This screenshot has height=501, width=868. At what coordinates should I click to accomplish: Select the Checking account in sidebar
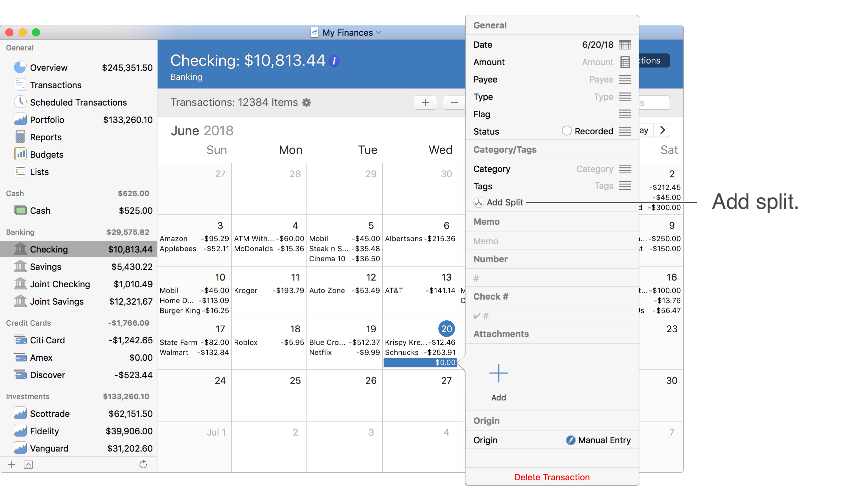tap(49, 249)
